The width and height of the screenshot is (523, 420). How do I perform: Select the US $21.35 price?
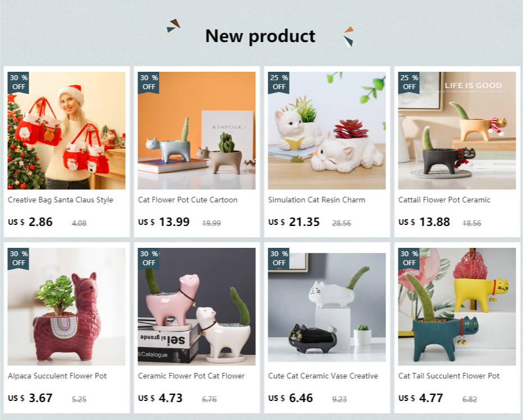[x=294, y=222]
